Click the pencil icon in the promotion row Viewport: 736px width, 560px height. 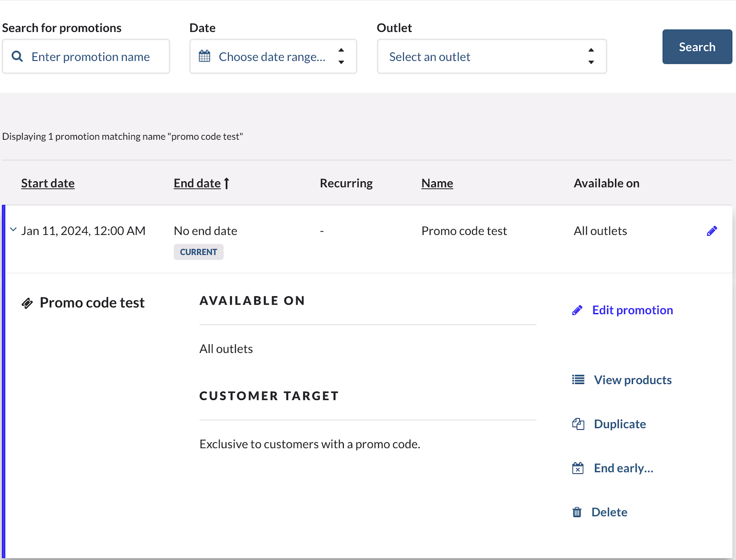(x=712, y=231)
